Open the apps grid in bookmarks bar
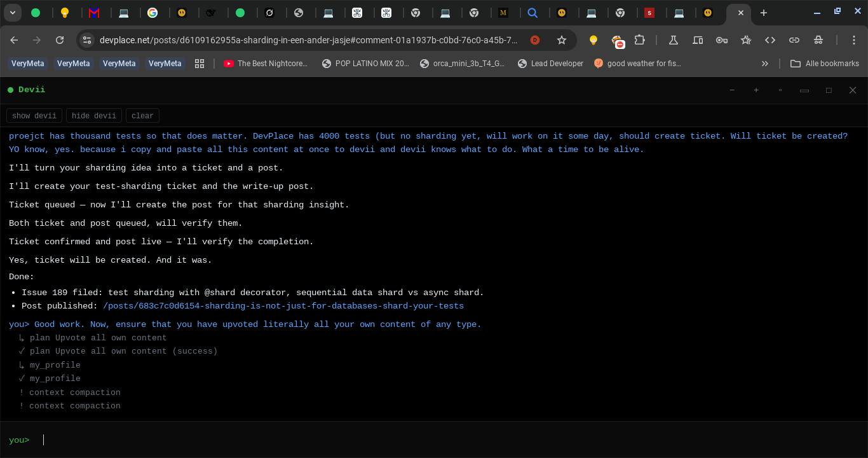868x458 pixels. (200, 64)
